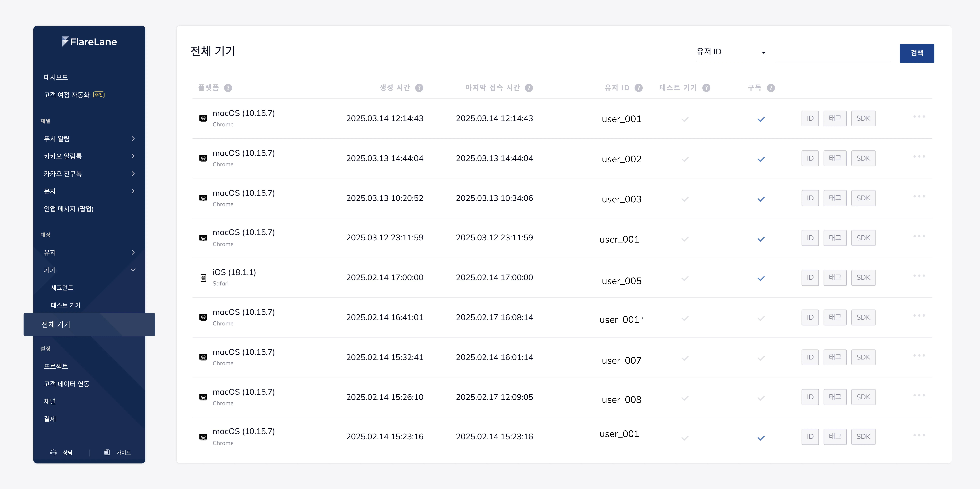
Task: Click the headset 상담 icon in sidebar footer
Action: 53,452
